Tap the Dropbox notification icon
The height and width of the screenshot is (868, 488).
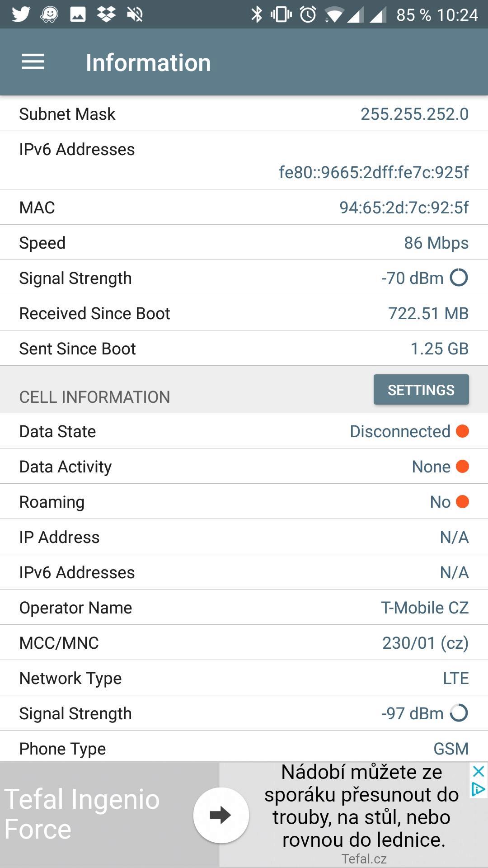[x=106, y=14]
